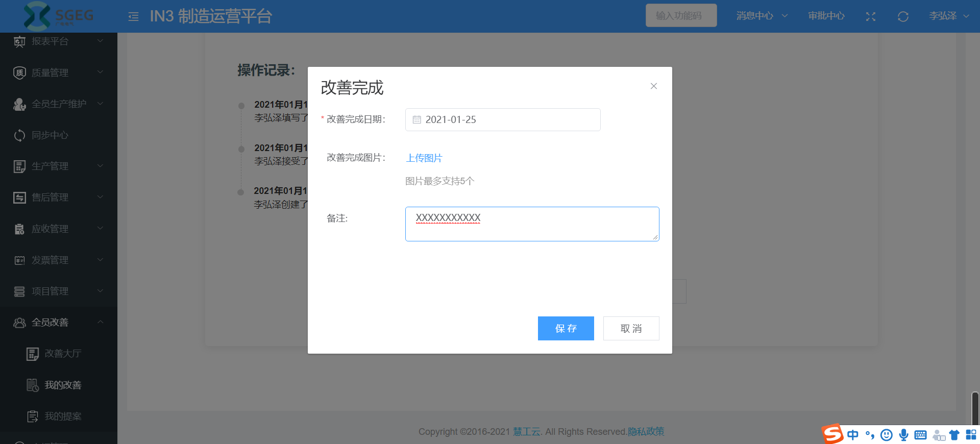The image size is (980, 444).
Task: Click the 保存 button
Action: coord(566,329)
